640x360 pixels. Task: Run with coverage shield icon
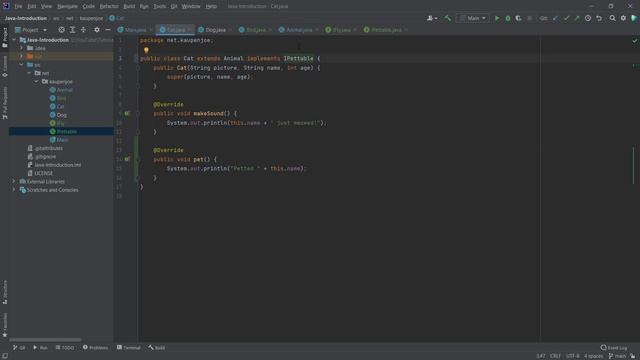pos(518,18)
